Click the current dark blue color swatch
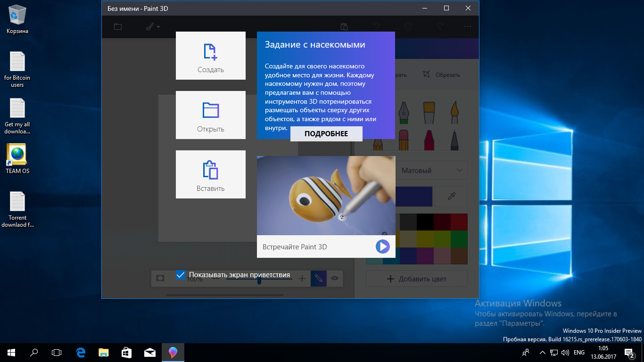The width and height of the screenshot is (644, 362). [413, 197]
